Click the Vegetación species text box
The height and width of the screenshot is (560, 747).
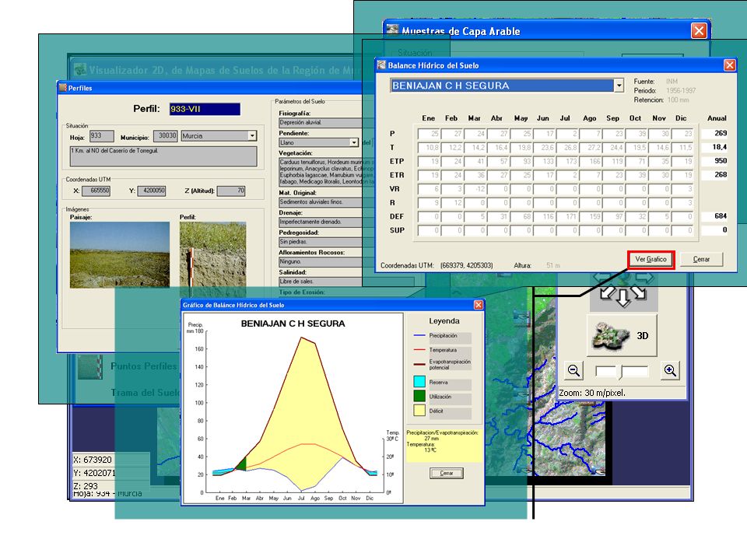pos(326,172)
